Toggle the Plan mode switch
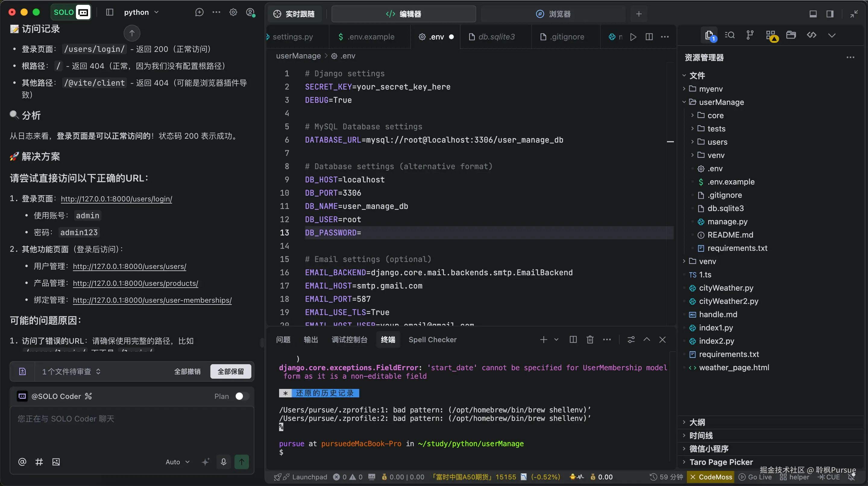The width and height of the screenshot is (868, 486). tap(242, 396)
